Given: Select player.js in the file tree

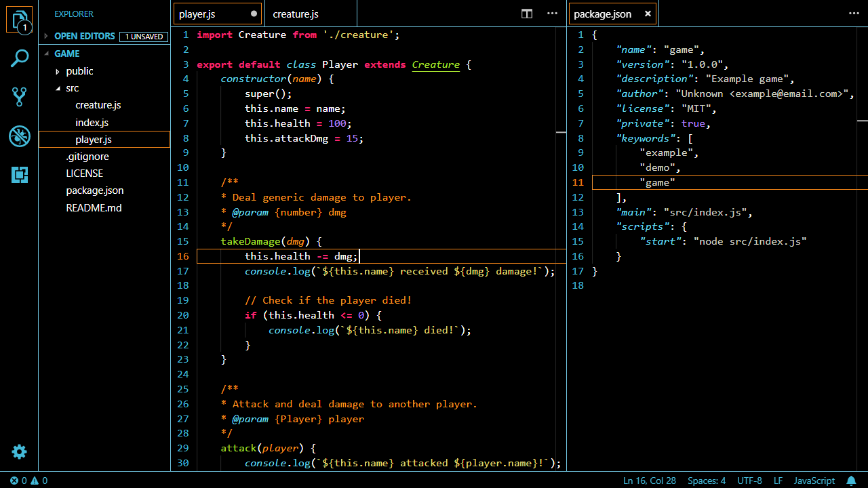Looking at the screenshot, I should point(104,139).
